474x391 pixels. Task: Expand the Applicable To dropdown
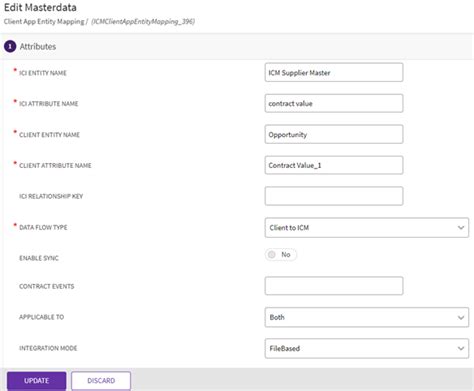[x=367, y=317]
